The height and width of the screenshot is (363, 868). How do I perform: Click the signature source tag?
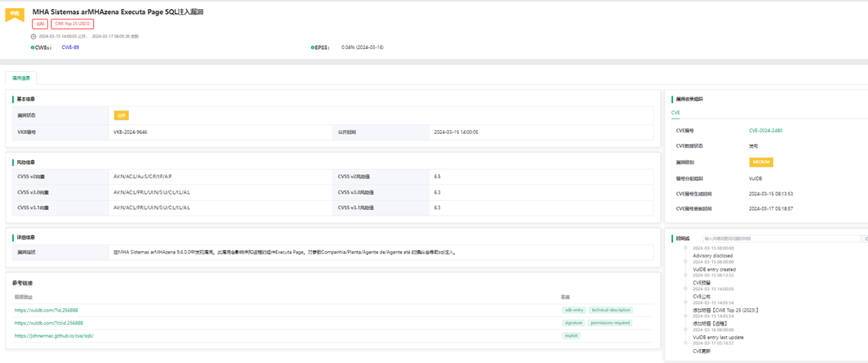573,323
